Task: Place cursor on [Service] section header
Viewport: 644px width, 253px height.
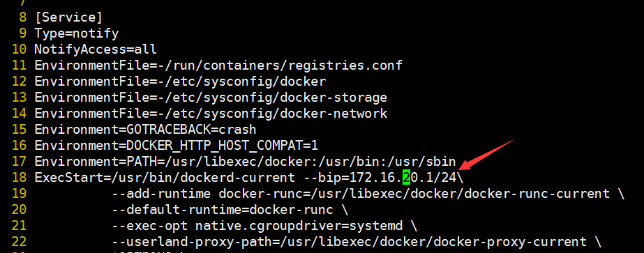Action: [x=68, y=17]
